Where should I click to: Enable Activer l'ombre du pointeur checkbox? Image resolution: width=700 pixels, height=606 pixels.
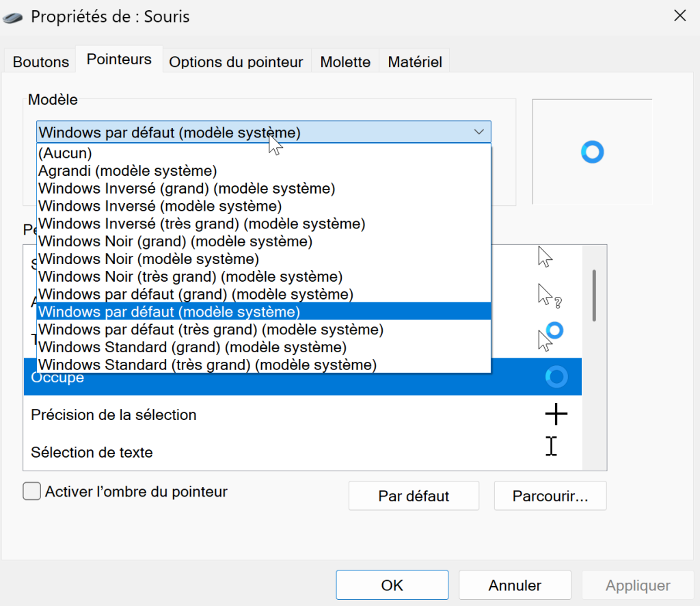pyautogui.click(x=31, y=491)
